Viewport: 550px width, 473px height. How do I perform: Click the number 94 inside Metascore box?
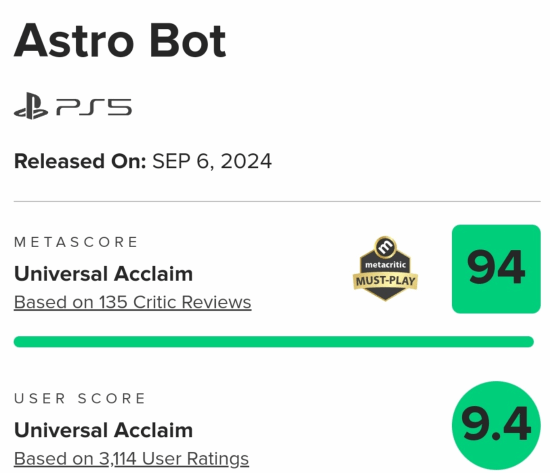[x=496, y=267]
